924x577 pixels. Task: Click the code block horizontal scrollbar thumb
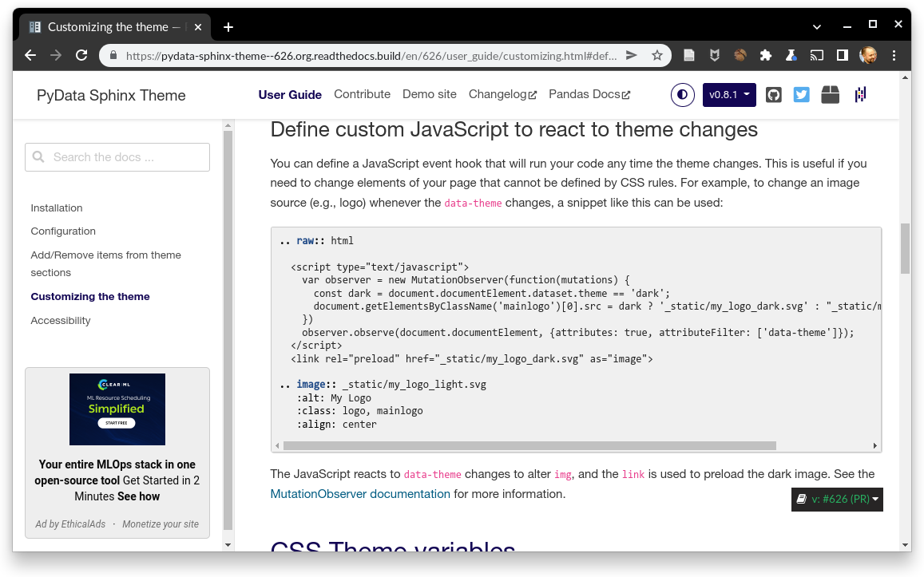click(x=529, y=445)
